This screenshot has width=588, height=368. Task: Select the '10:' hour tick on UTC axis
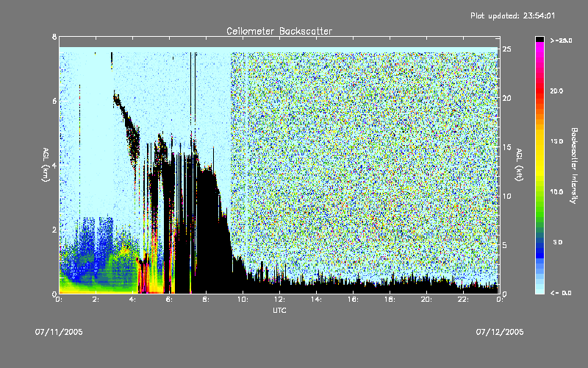point(243,300)
